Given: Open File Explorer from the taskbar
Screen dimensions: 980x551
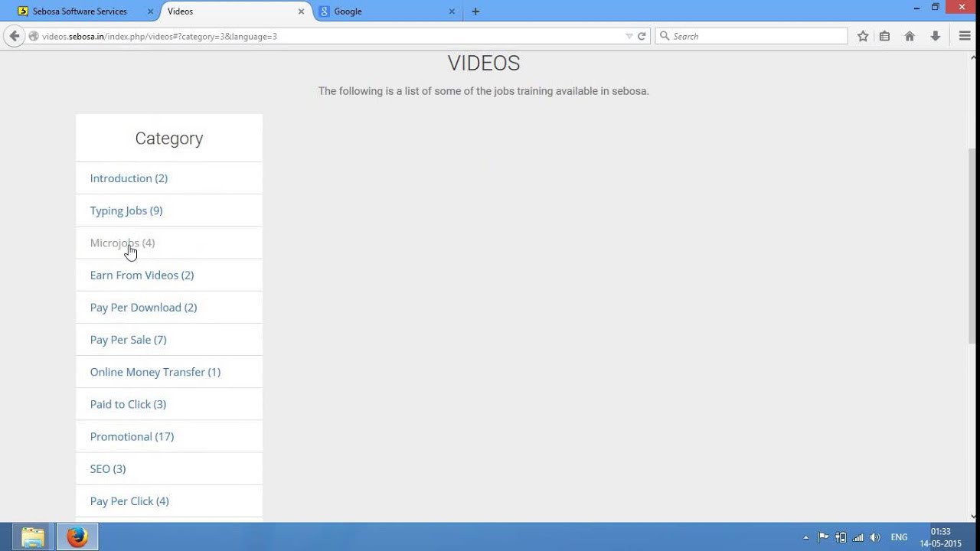Looking at the screenshot, I should (33, 537).
